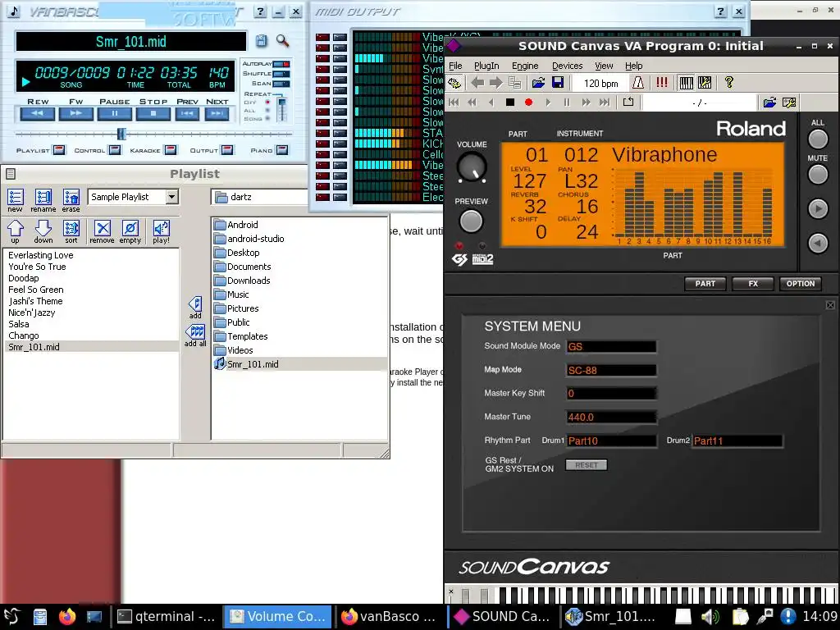The image size is (840, 630).
Task: Stop playback in vanBasco player
Action: click(x=153, y=113)
